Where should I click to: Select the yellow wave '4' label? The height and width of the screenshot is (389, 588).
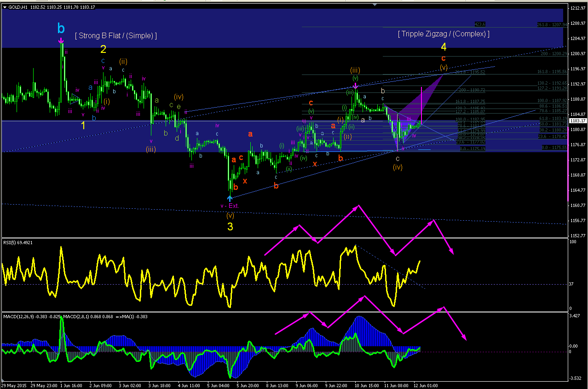(444, 47)
